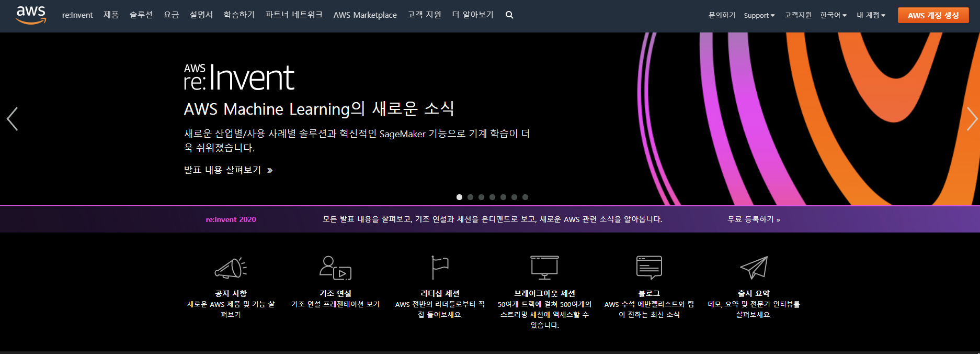Viewport: 980px width, 354px height.
Task: Click the AWS re:Invent banner logo
Action: (x=239, y=77)
